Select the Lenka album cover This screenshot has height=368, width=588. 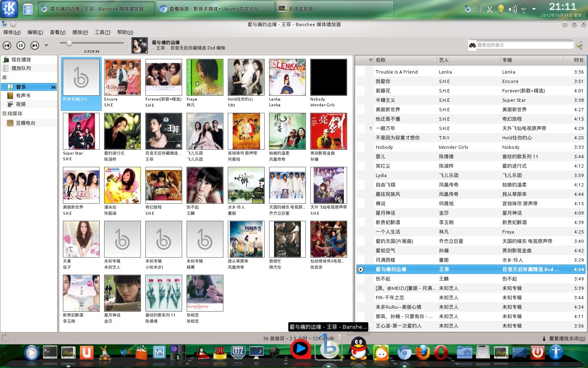point(287,77)
